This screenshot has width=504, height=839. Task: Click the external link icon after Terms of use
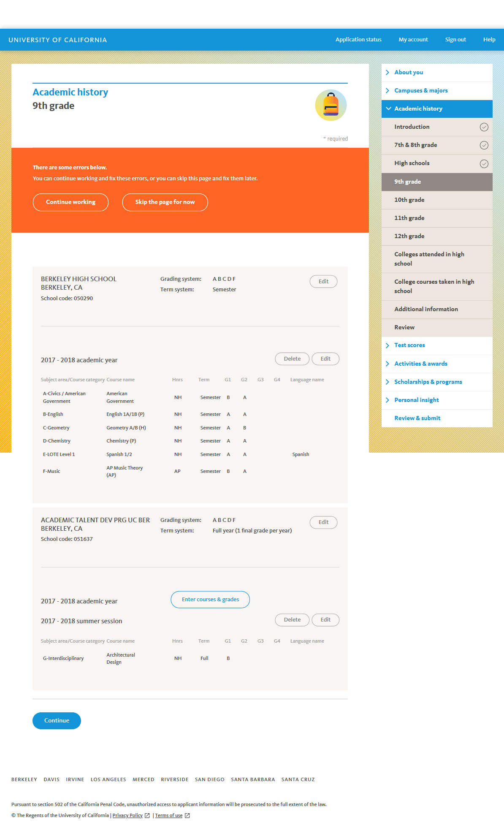187,815
